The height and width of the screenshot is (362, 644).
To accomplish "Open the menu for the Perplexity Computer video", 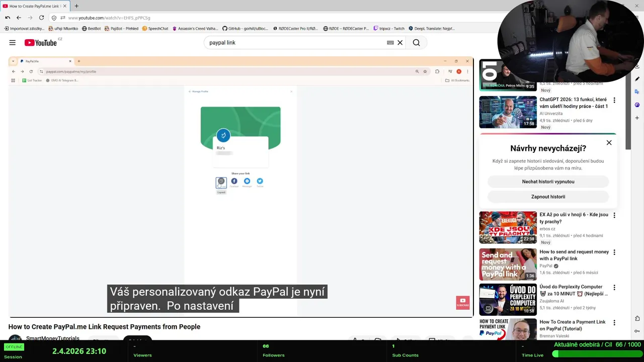I will [x=614, y=288].
